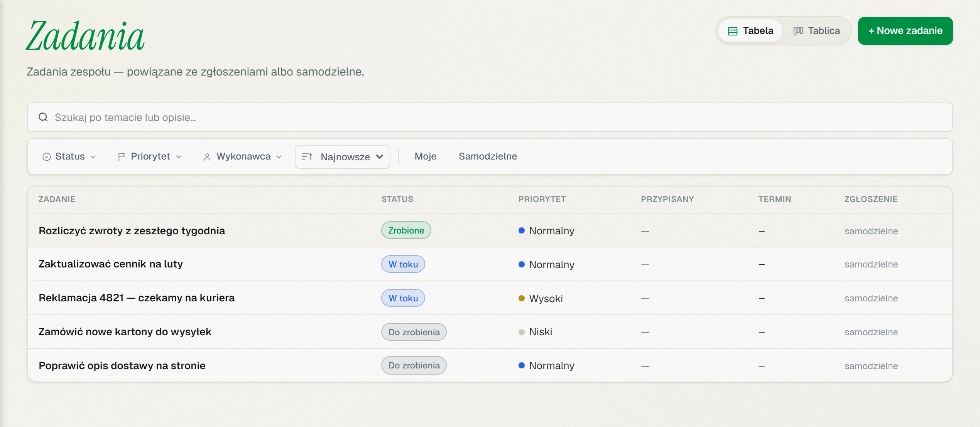Click the Tablica board-view icon
The image size is (980, 427).
[x=798, y=31]
